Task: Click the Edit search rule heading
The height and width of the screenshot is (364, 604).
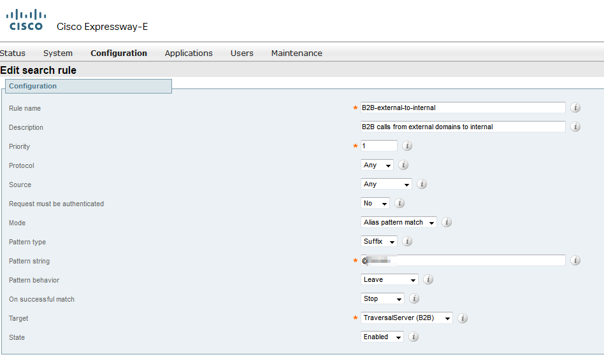Action: (x=38, y=71)
